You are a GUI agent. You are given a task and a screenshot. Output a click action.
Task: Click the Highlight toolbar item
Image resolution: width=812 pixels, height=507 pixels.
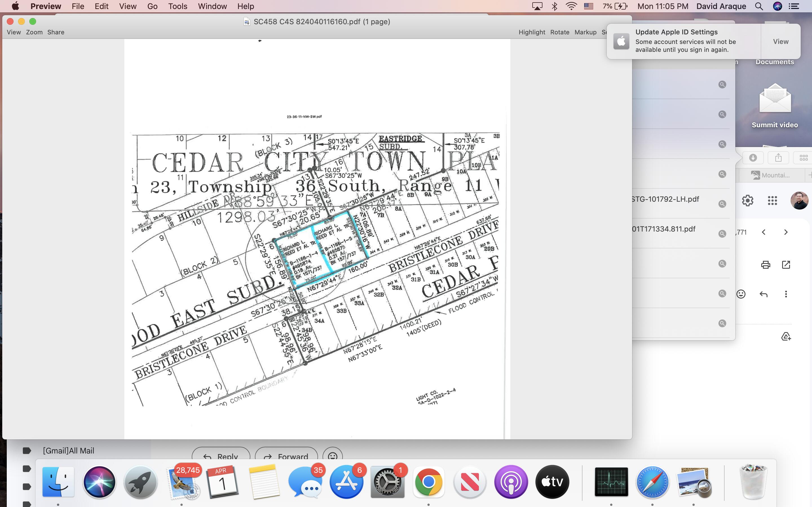pyautogui.click(x=531, y=32)
